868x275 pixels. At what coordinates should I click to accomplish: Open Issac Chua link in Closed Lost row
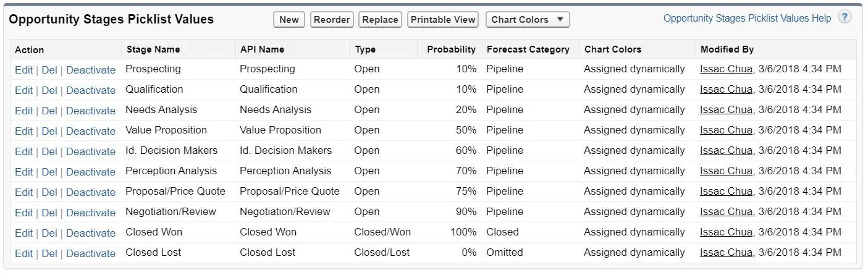(x=726, y=253)
